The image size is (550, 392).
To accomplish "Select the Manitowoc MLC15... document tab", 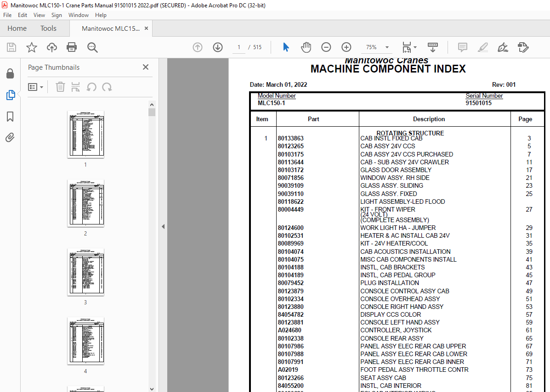I will [x=110, y=28].
